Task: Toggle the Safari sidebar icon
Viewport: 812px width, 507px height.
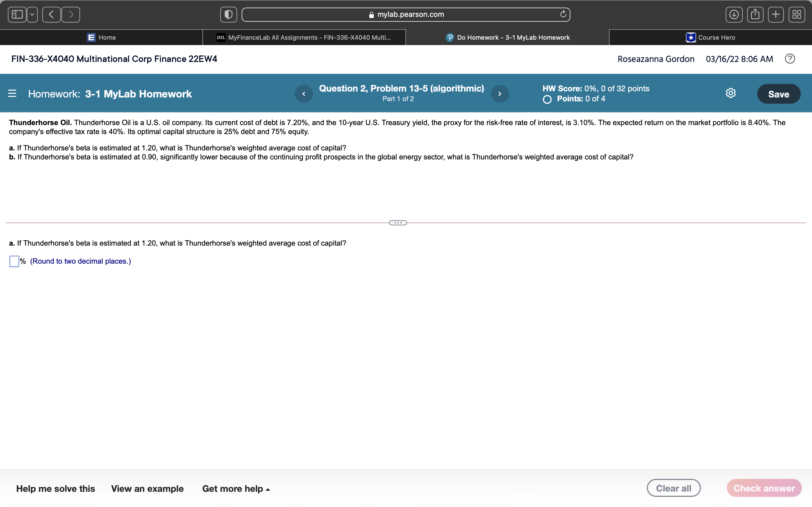Action: click(17, 14)
